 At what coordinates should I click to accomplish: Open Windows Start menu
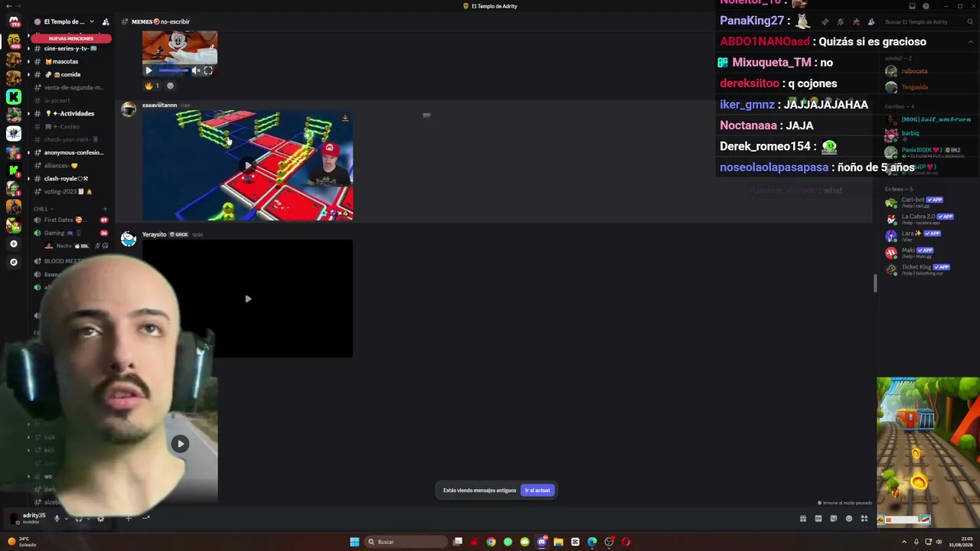[354, 542]
